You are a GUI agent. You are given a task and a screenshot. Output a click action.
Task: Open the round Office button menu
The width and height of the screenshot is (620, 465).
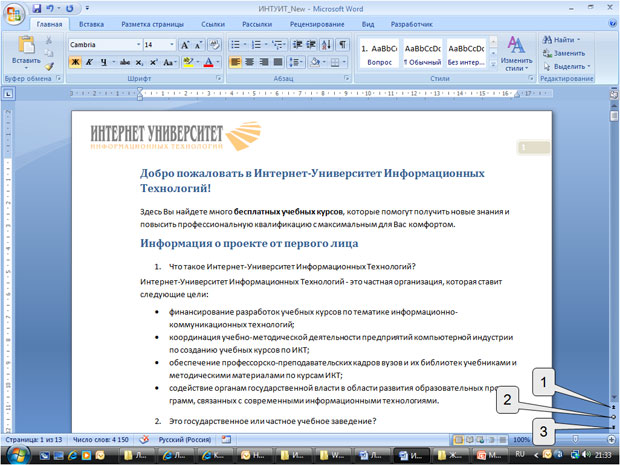click(x=14, y=15)
